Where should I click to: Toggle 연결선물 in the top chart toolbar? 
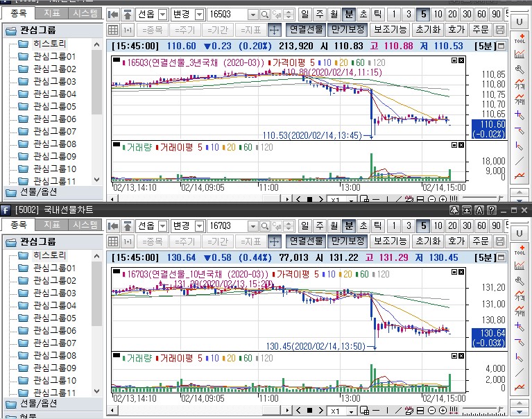tap(306, 30)
